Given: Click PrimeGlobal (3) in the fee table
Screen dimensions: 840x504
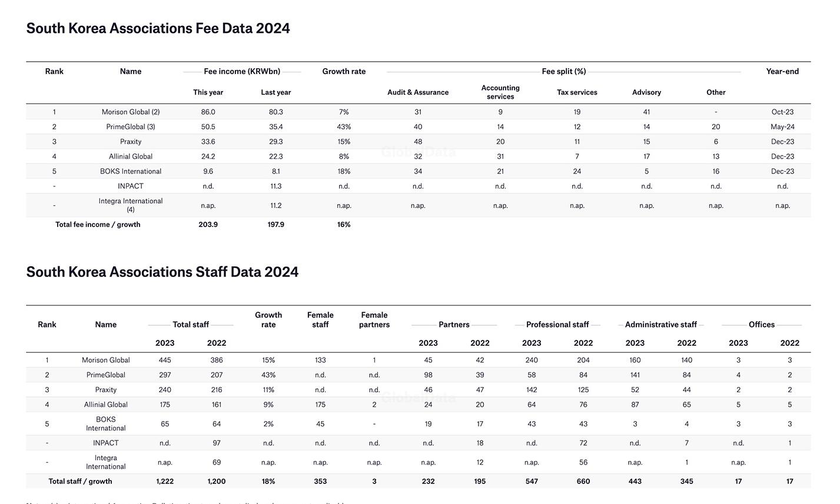Looking at the screenshot, I should tap(131, 126).
